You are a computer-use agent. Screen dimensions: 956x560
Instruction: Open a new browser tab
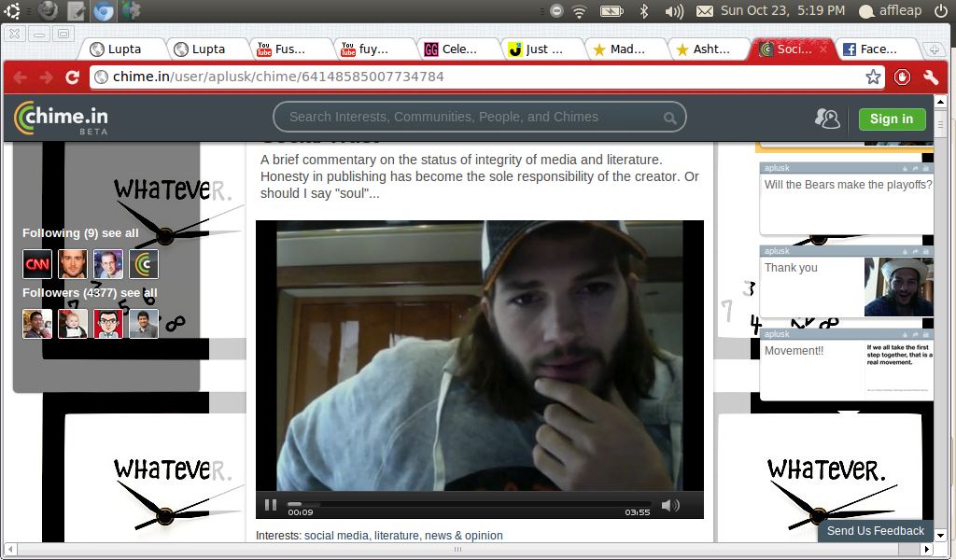coord(934,50)
